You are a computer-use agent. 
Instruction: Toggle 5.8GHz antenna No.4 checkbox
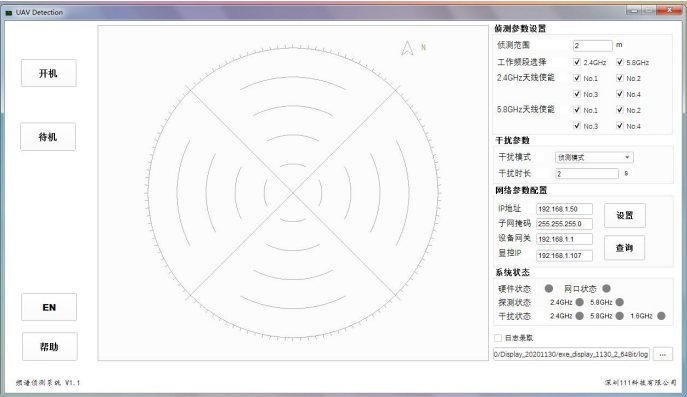pos(620,126)
